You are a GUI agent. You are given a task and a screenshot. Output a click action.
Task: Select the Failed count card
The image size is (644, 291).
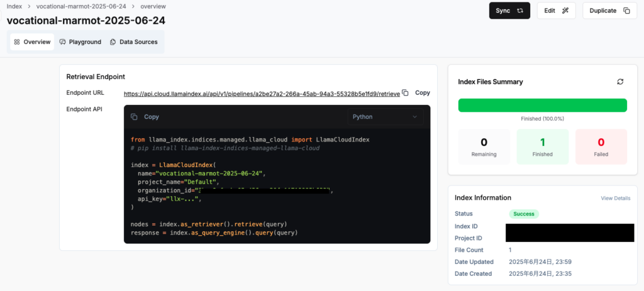pos(601,147)
